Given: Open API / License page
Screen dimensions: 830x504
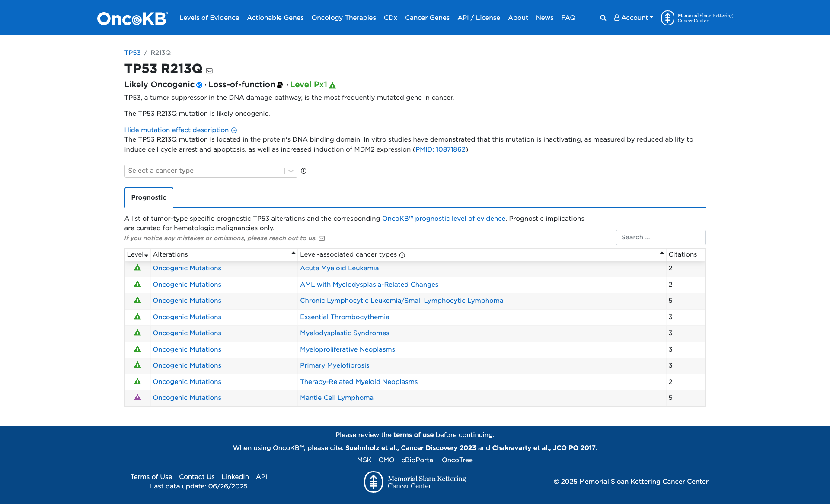Looking at the screenshot, I should point(479,18).
